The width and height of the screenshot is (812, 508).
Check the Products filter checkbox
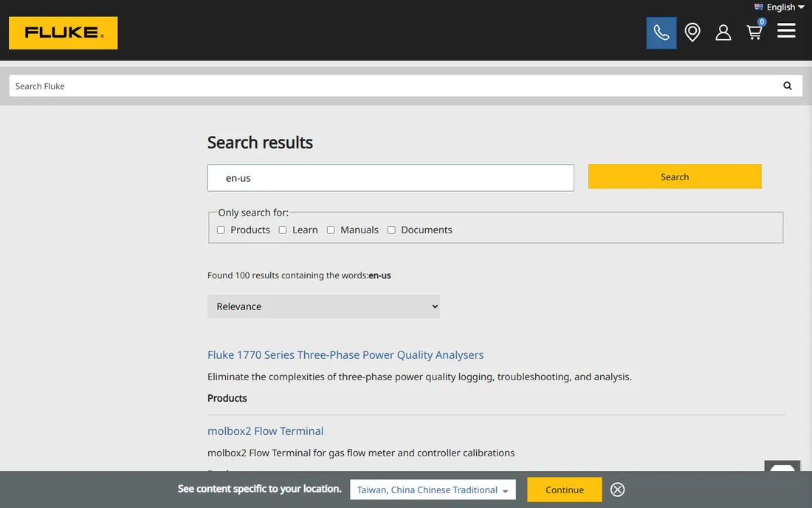(221, 230)
